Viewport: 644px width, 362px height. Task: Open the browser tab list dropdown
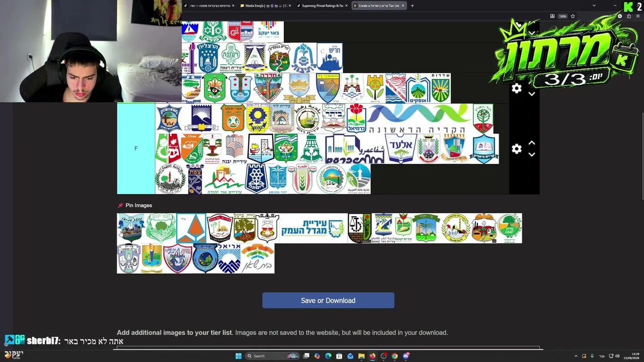point(594,6)
